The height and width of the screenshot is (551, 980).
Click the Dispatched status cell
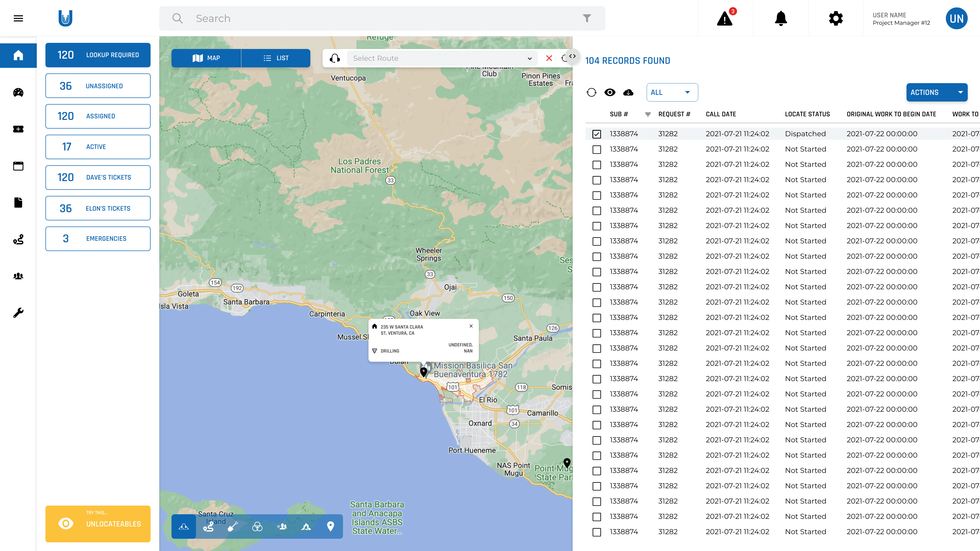click(805, 134)
